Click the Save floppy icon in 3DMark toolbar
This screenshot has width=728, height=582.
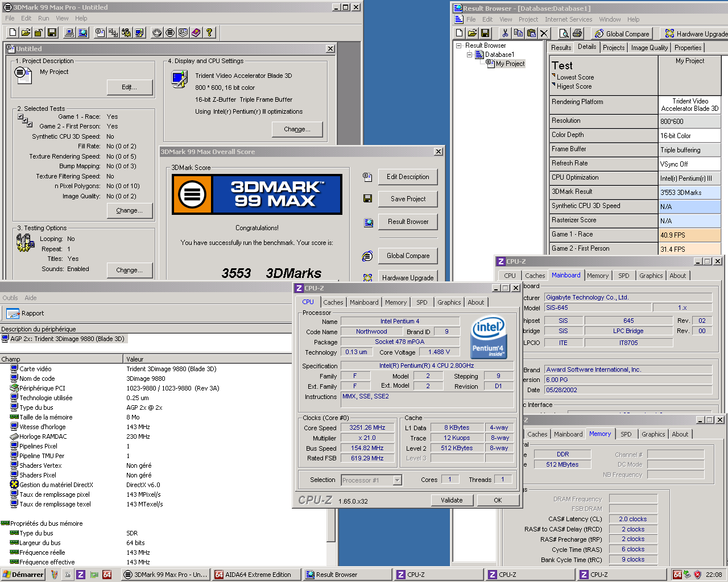(52, 33)
